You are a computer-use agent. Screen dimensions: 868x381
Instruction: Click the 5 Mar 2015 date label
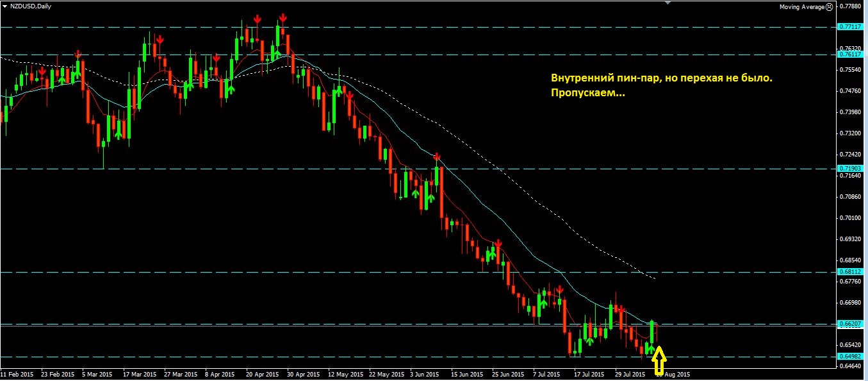pyautogui.click(x=99, y=374)
